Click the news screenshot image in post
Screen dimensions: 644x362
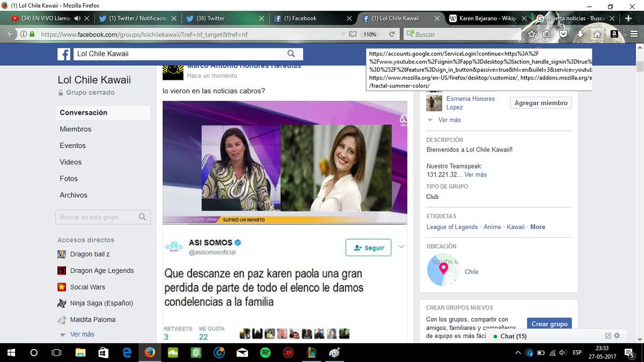[x=285, y=162]
